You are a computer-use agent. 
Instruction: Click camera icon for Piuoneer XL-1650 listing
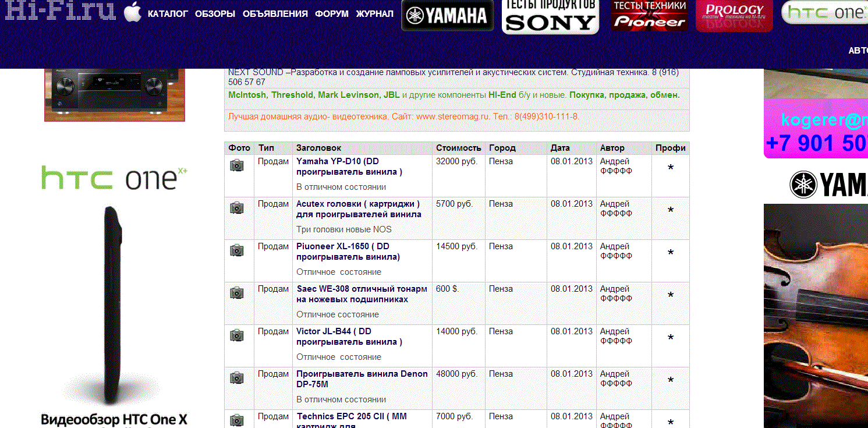[236, 250]
